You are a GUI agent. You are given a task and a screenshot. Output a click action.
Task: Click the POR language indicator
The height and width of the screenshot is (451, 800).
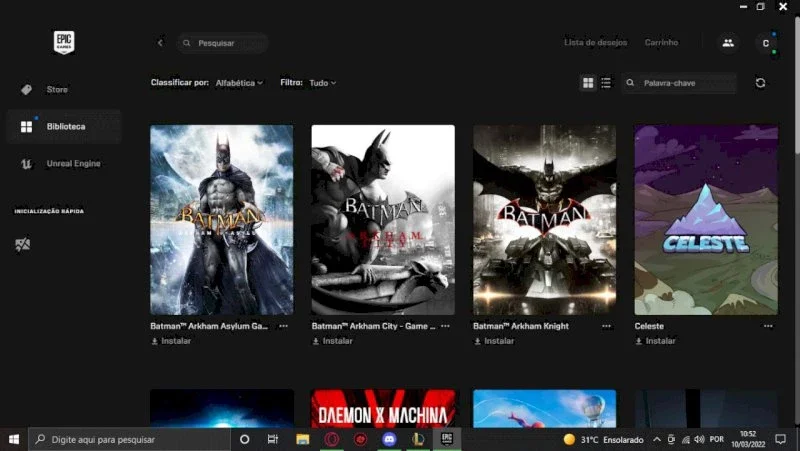tap(717, 439)
